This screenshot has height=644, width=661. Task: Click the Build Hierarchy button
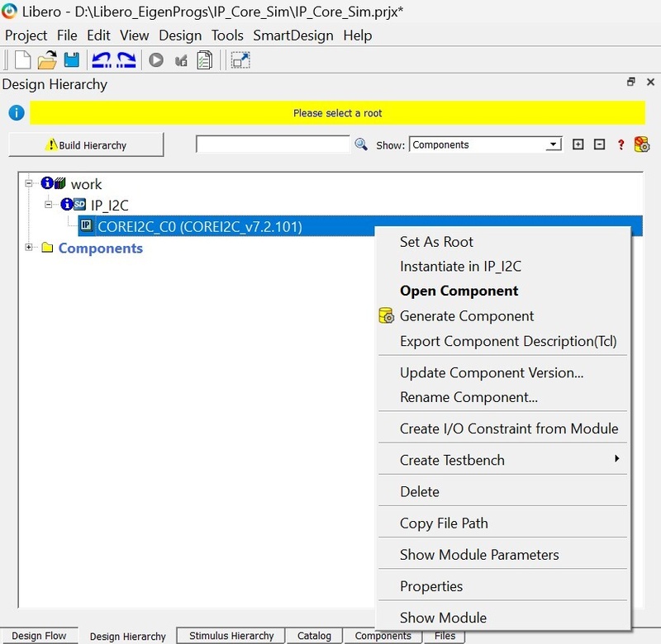[86, 144]
